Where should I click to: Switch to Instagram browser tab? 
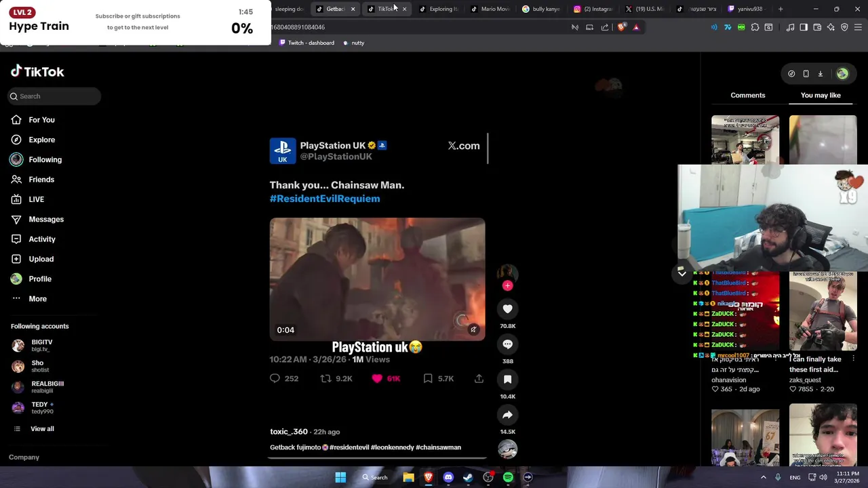point(593,9)
